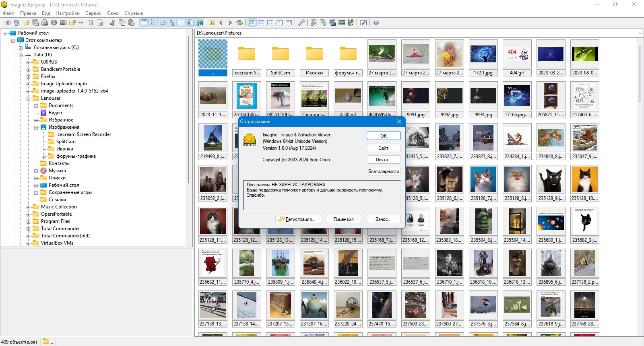This screenshot has height=346, width=644.
Task: Go up one folder using the toolbar icon
Action: coord(212,23)
